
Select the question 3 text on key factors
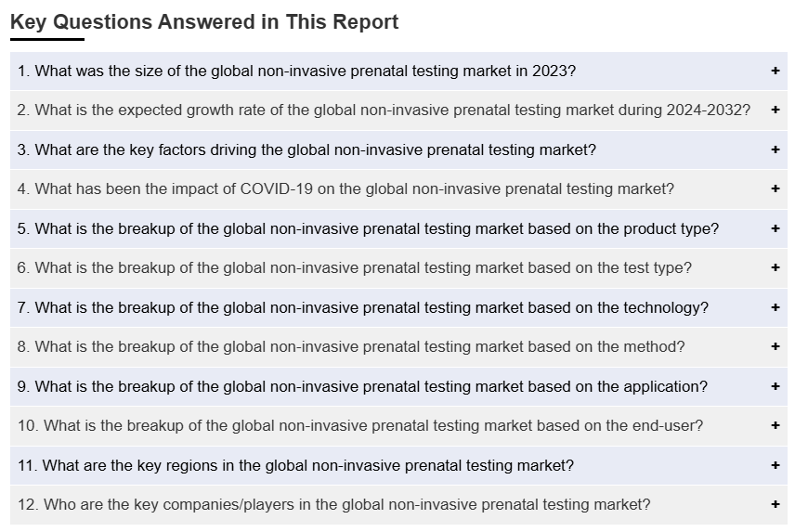(306, 150)
